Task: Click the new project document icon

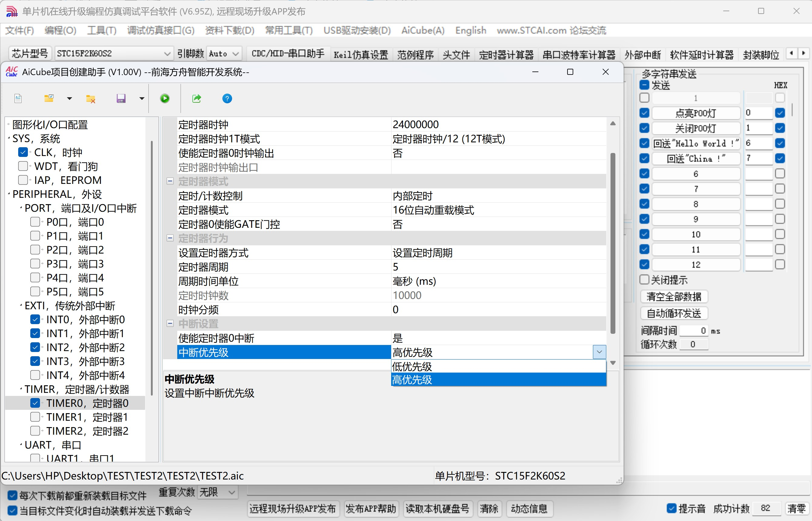Action: point(18,98)
